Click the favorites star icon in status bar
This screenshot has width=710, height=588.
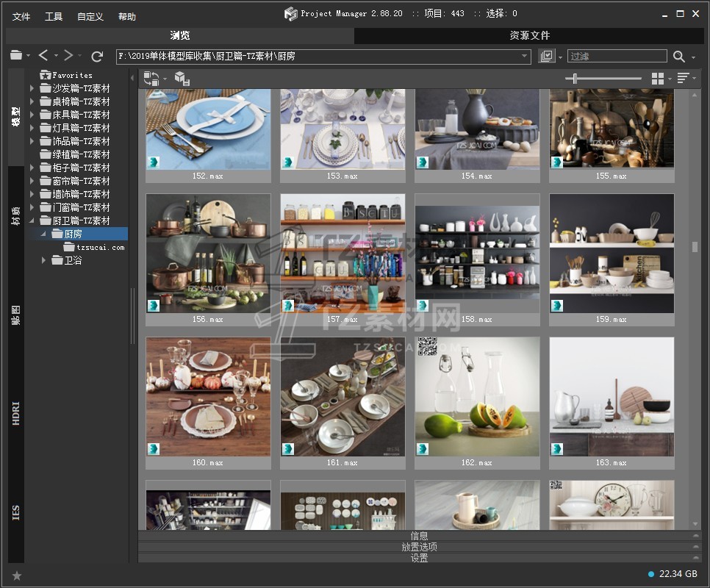coord(17,576)
